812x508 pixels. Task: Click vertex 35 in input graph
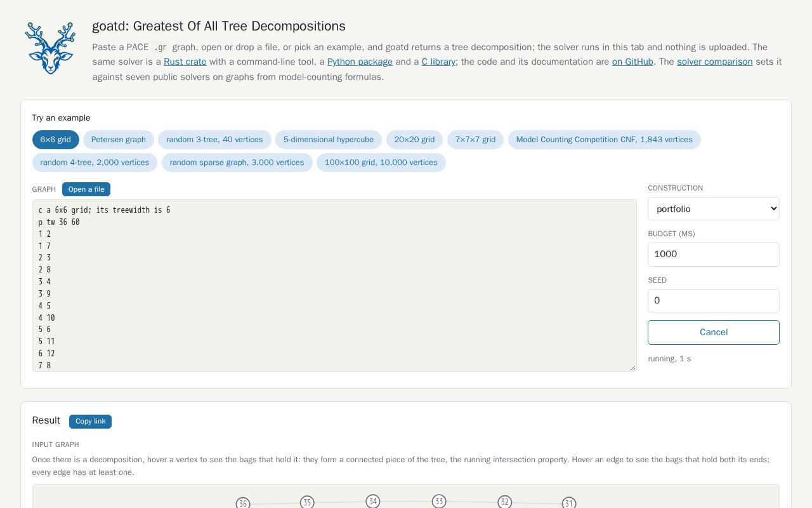click(x=307, y=502)
